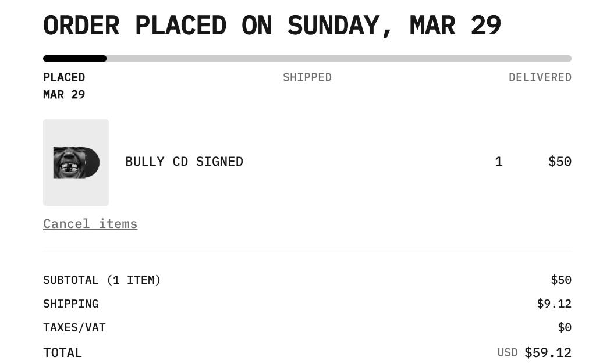Click the filled PLACED segment of progress bar

click(x=74, y=58)
